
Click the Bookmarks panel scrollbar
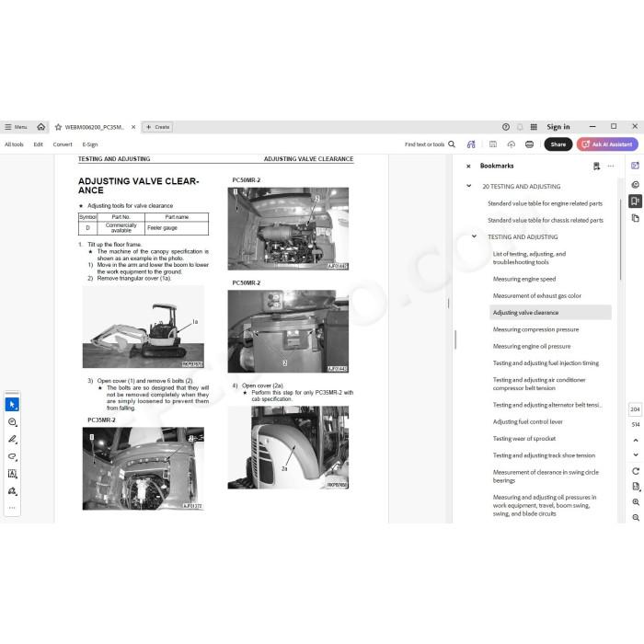[x=620, y=238]
